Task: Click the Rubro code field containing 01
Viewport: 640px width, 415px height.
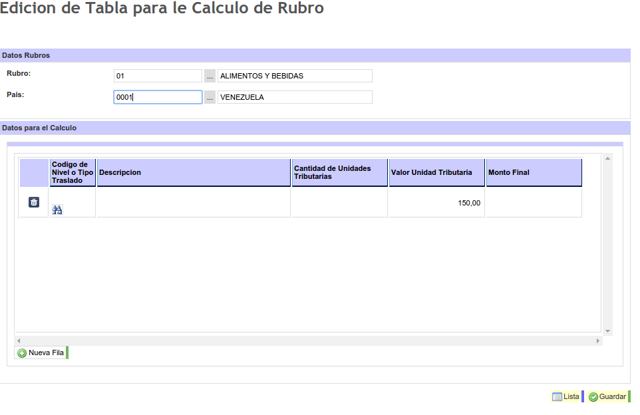Action: pyautogui.click(x=158, y=76)
